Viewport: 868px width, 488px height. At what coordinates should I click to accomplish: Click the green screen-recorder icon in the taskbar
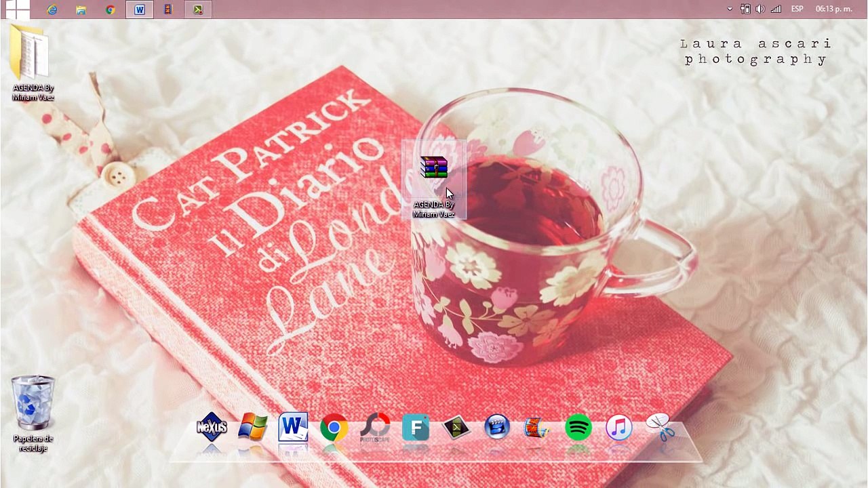coord(197,9)
